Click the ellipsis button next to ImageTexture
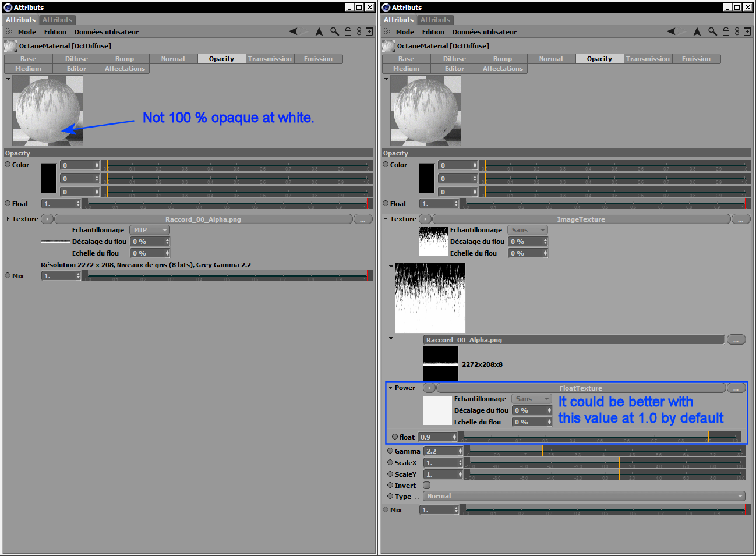The height and width of the screenshot is (556, 756). [741, 219]
